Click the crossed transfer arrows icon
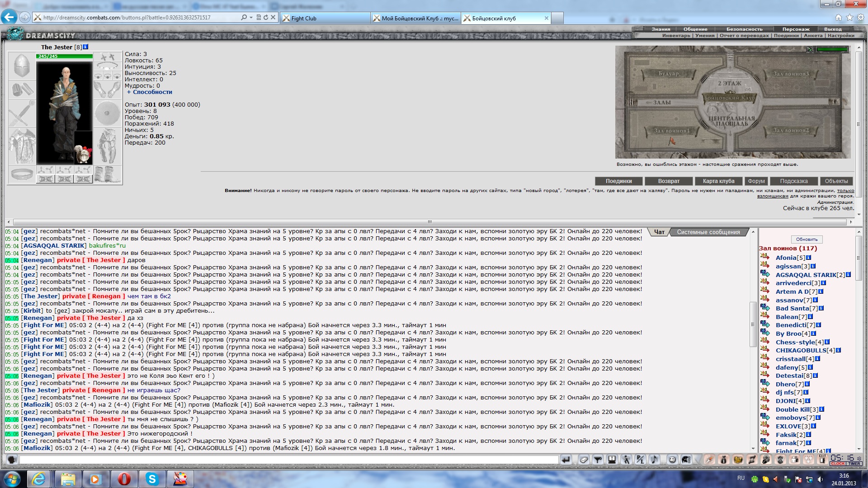Viewport: 868px width, 488px height. pos(752,460)
